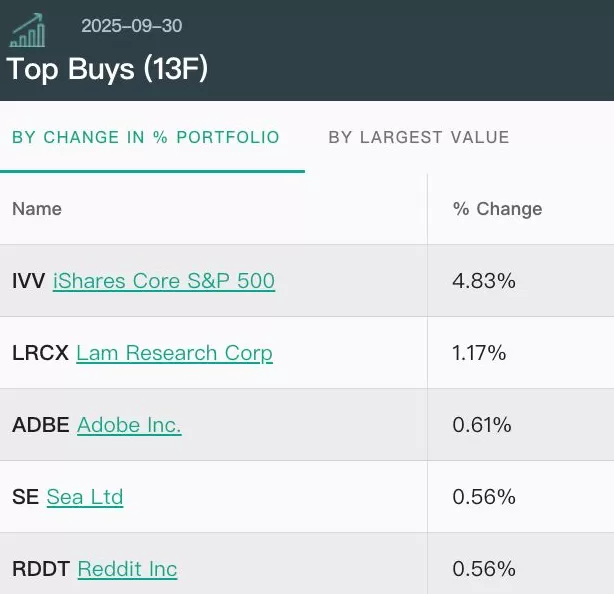Open the iShares Core S&P 500 link
This screenshot has height=594, width=614.
164,281
